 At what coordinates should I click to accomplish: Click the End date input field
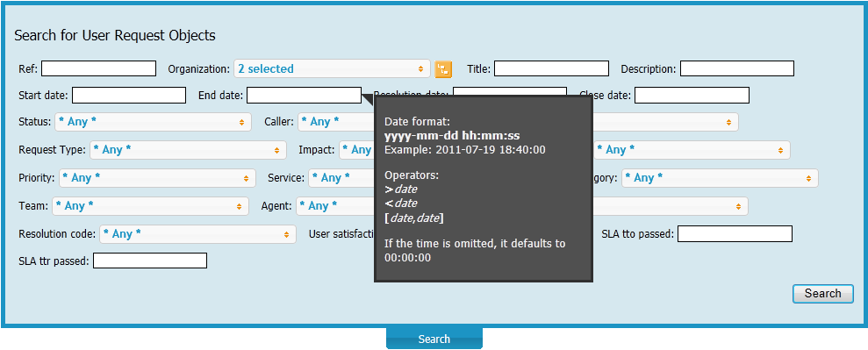304,95
